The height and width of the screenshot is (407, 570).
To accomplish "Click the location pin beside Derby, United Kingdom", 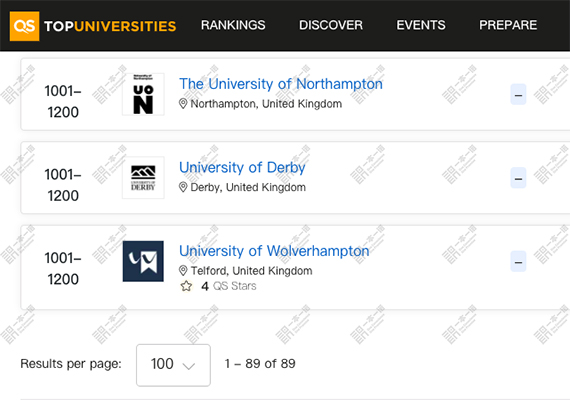I will (x=183, y=187).
